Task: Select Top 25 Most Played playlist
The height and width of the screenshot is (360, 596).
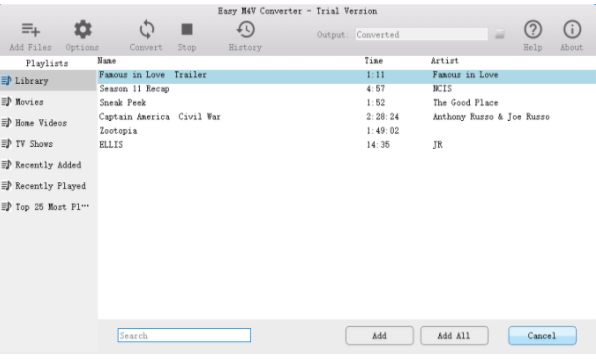Action: (x=48, y=207)
